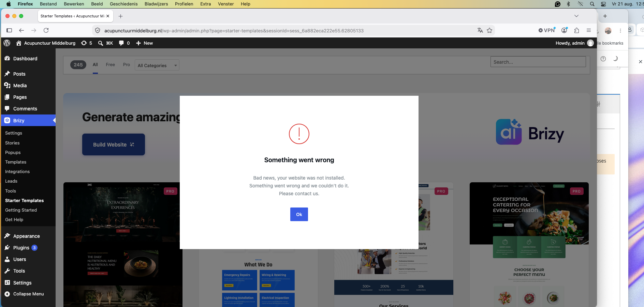The height and width of the screenshot is (307, 644).
Task: List all tabs dropdown arrow
Action: coord(576,16)
